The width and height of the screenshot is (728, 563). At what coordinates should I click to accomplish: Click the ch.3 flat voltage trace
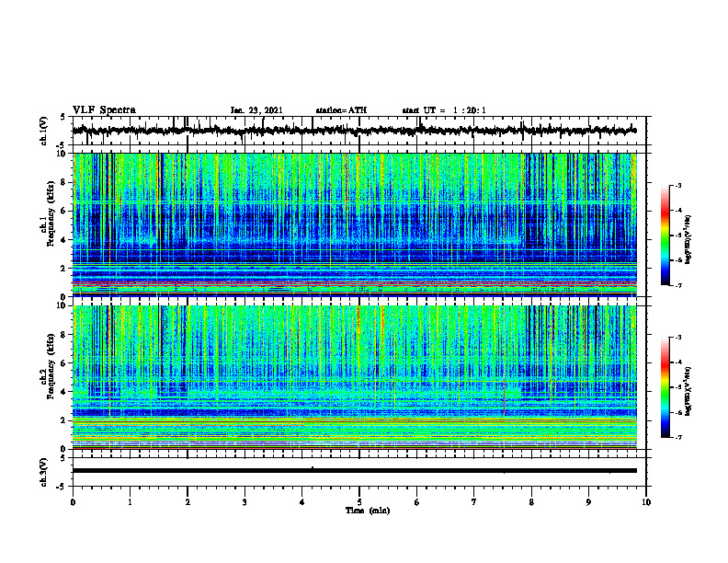pos(354,471)
